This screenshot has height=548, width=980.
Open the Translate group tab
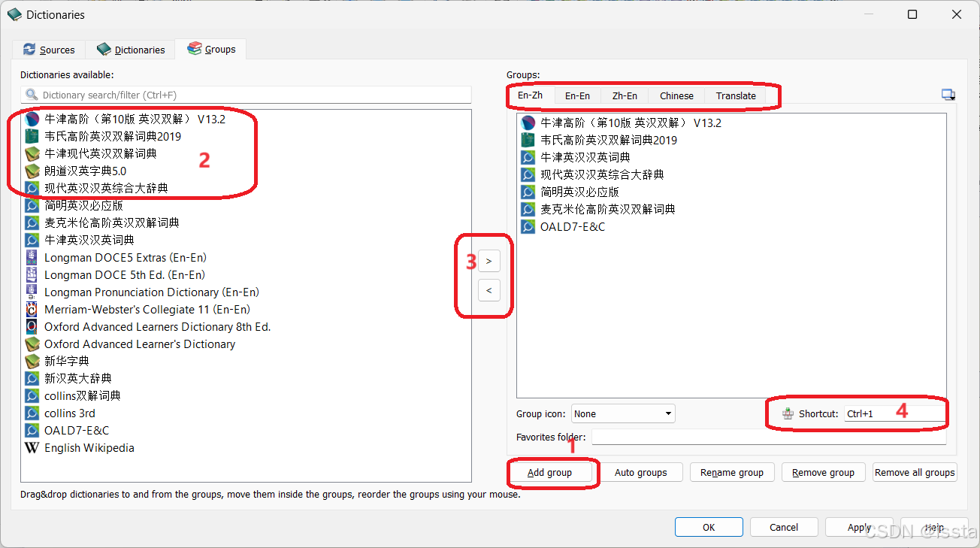[x=736, y=95]
